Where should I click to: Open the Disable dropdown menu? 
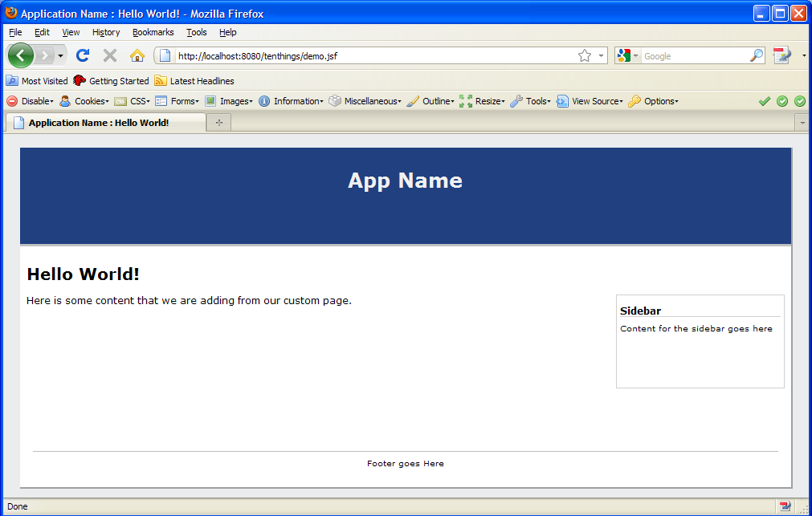[x=37, y=101]
